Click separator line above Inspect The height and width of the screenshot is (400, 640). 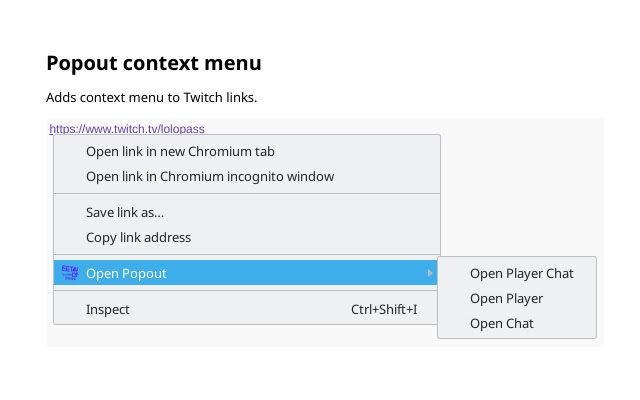pyautogui.click(x=246, y=291)
